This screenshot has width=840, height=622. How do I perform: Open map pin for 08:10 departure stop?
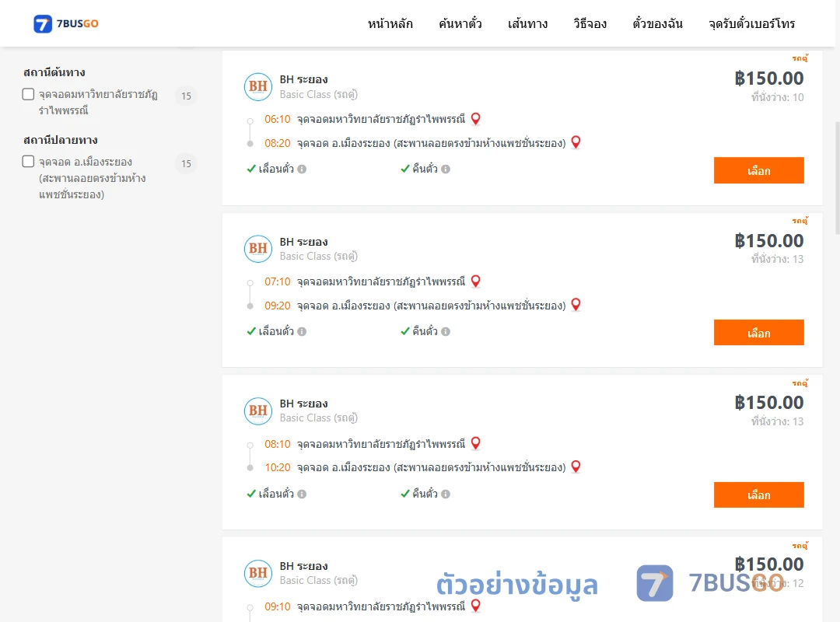(476, 444)
